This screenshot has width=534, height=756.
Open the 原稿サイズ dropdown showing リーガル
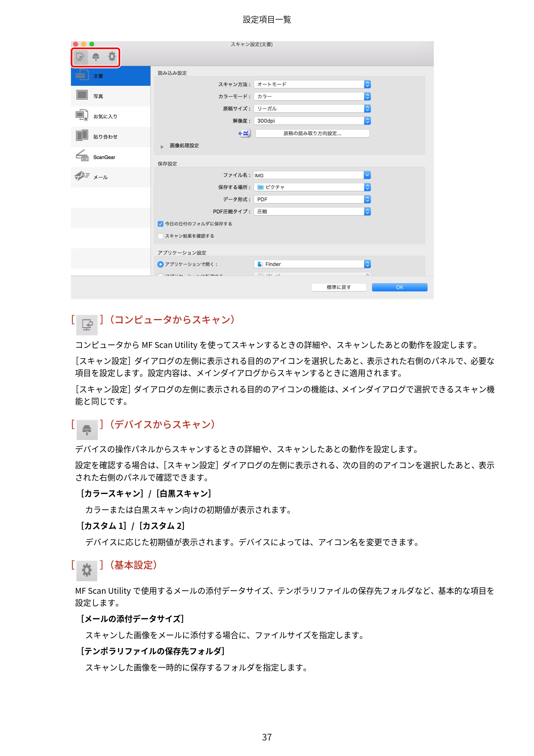click(x=312, y=109)
